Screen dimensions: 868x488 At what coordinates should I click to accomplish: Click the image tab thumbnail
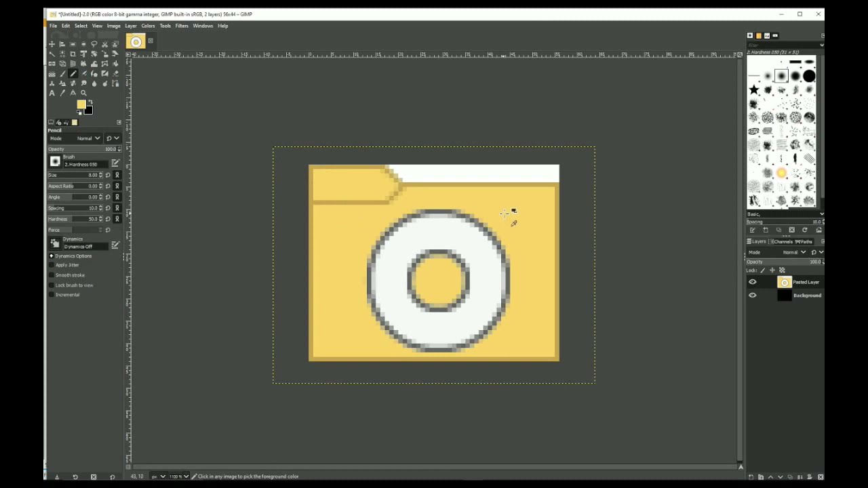136,42
